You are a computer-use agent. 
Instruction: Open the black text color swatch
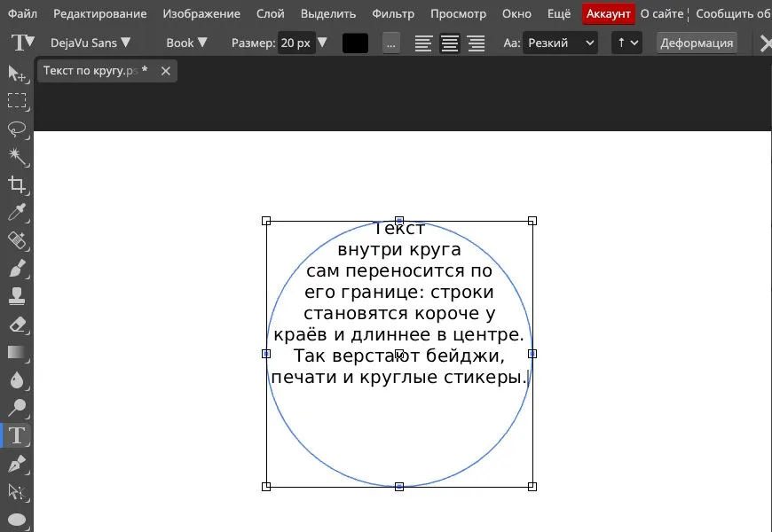(x=355, y=43)
